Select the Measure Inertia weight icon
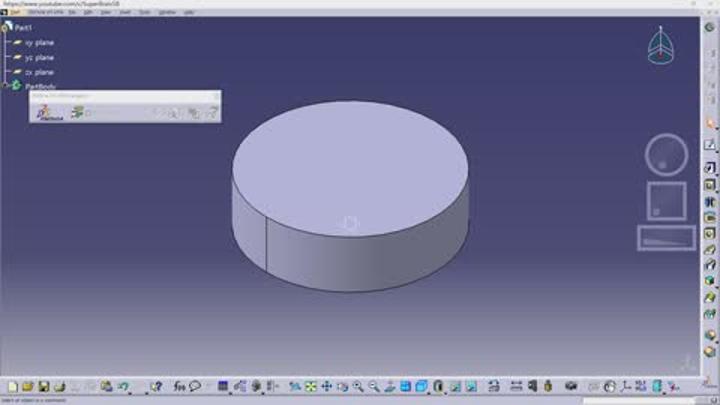This screenshot has width=720, height=405. pyautogui.click(x=548, y=387)
